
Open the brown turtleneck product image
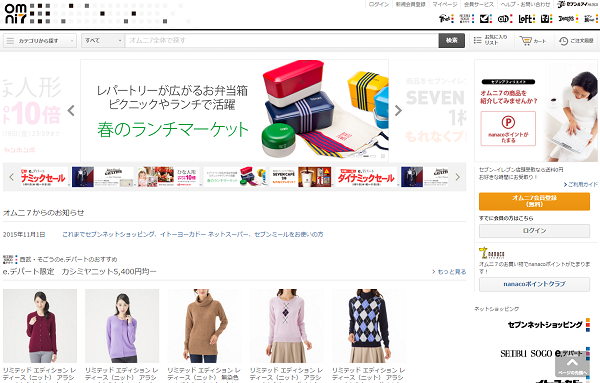(204, 326)
